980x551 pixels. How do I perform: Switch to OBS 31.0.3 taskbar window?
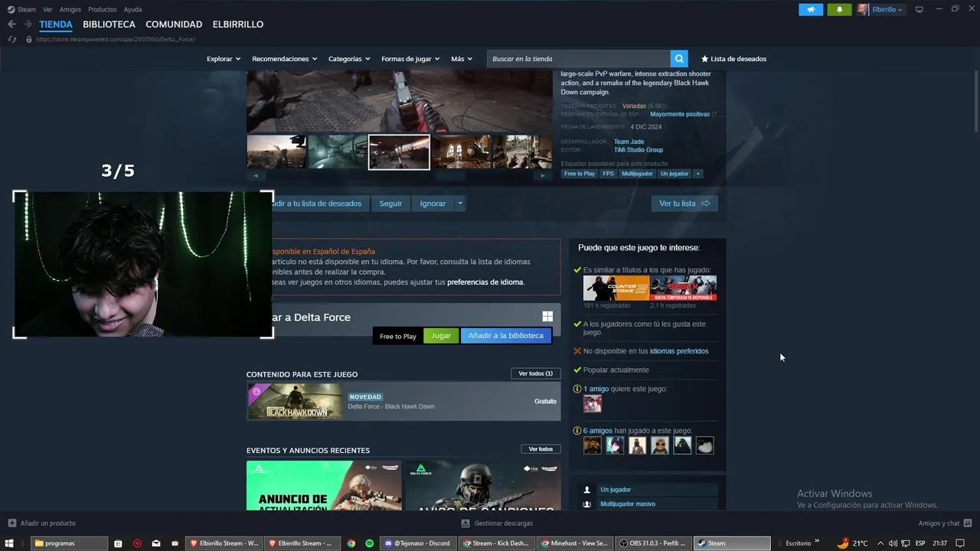point(654,543)
